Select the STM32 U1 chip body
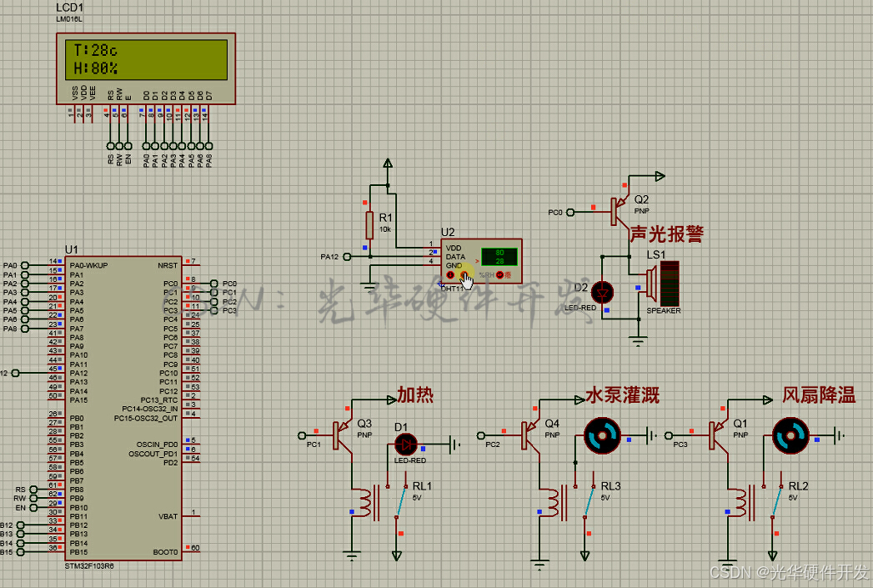The width and height of the screenshot is (873, 588). 123,408
